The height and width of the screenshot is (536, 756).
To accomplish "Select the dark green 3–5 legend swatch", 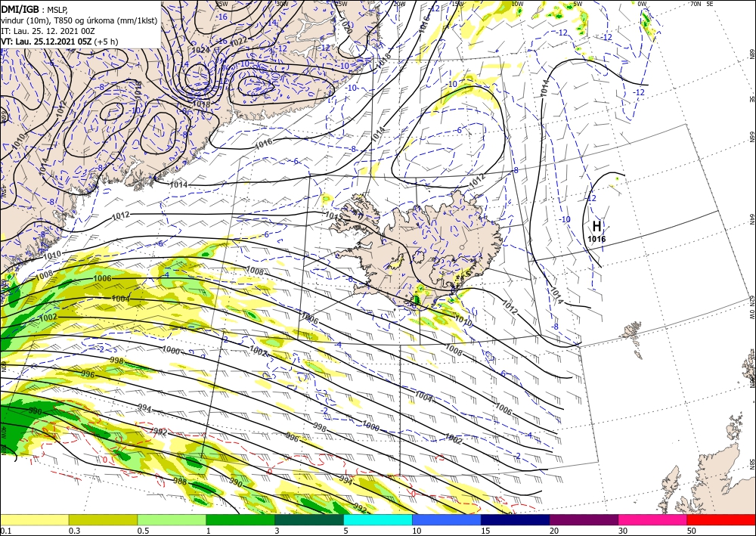I will click(x=309, y=519).
